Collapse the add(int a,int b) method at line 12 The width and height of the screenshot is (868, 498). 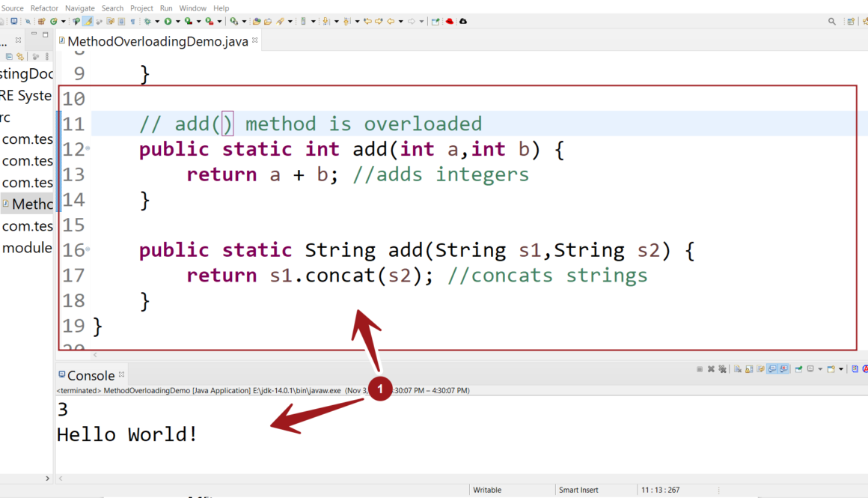point(88,148)
